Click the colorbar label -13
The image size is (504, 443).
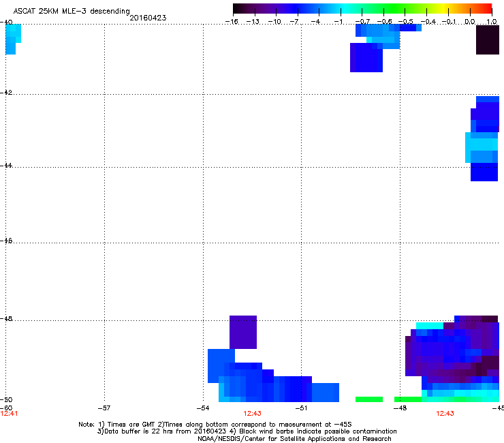[x=253, y=22]
